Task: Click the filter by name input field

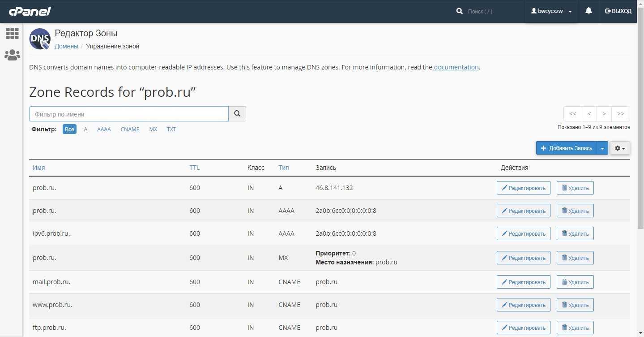Action: coord(129,114)
